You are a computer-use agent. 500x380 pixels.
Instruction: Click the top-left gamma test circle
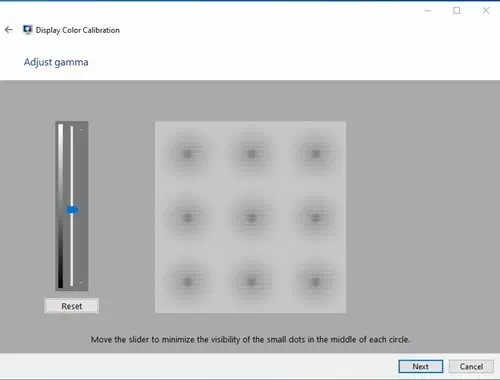[x=188, y=154]
